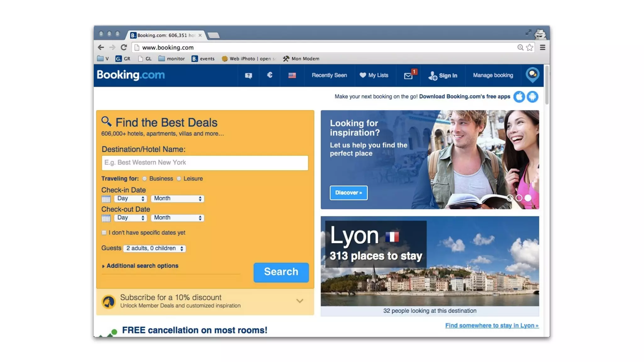
Task: Check 'I don't have specific dates yet'
Action: (104, 233)
